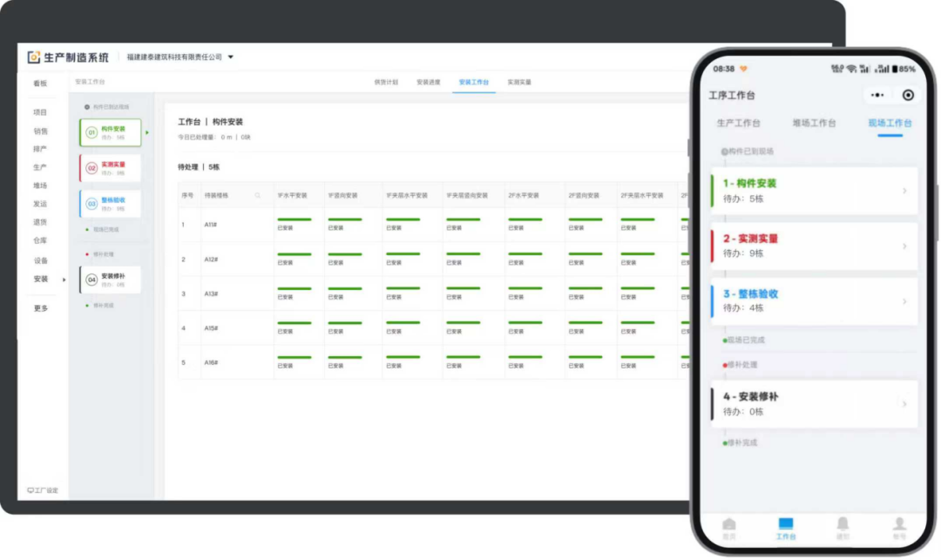
Task: Click the 工厂设定 icon at sidebar bottom
Action: 30,489
